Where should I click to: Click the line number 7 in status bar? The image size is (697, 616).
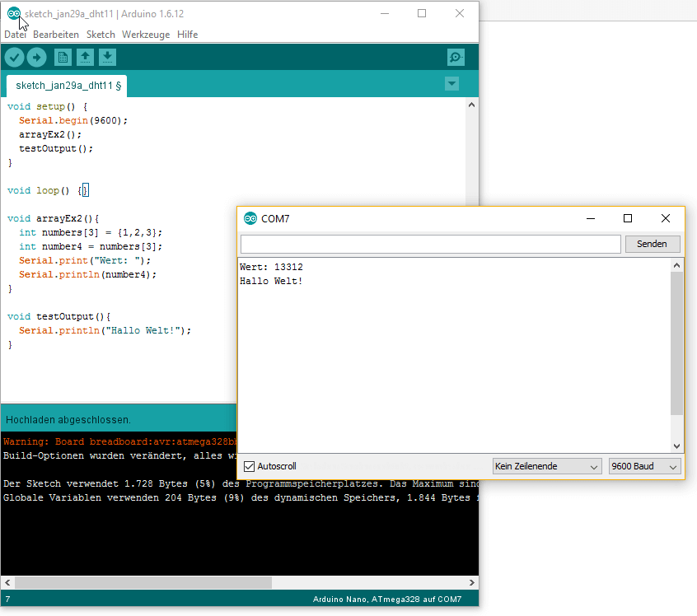click(7, 599)
